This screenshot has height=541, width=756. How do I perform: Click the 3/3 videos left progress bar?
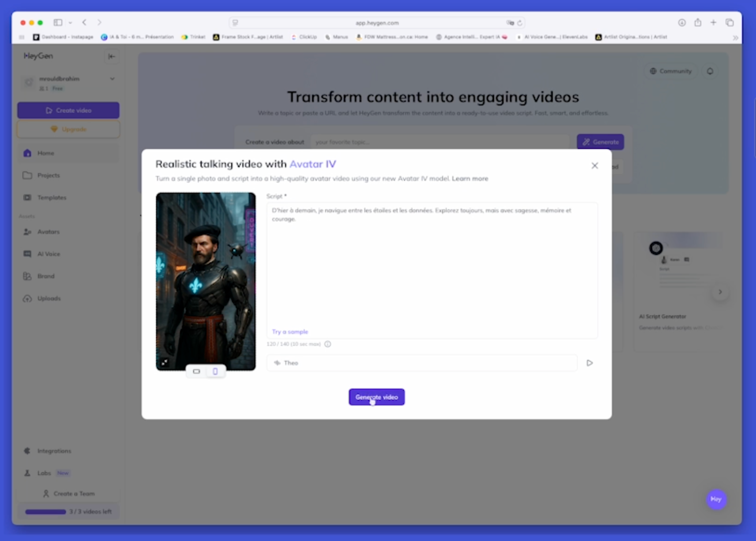[x=46, y=511]
